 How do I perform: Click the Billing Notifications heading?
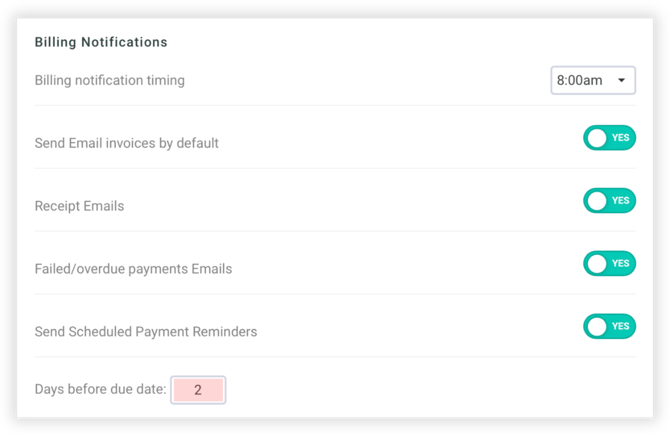point(101,43)
